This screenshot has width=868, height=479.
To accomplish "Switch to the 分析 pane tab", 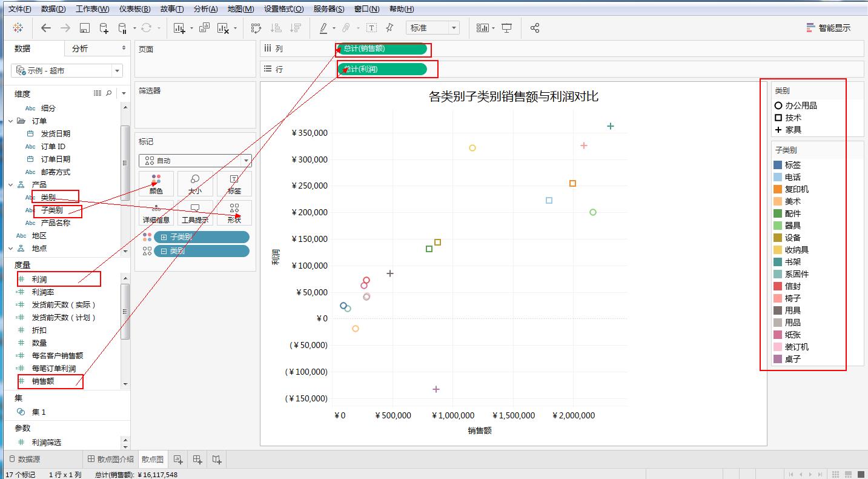I will pos(80,49).
